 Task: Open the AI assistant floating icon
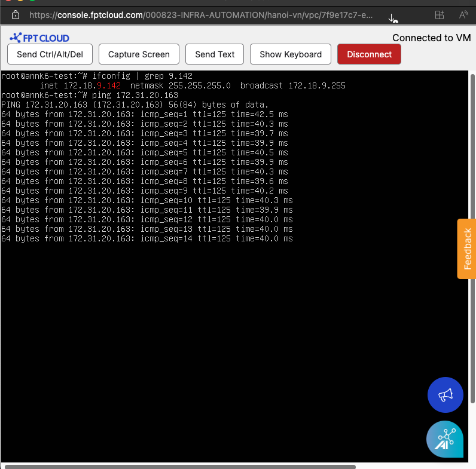[445, 439]
